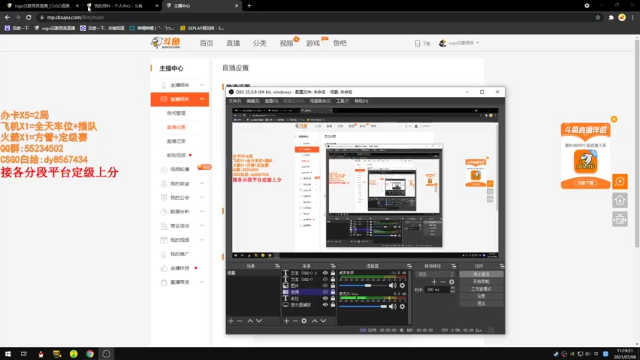The image size is (640, 360).
Task: Add a new source in OBS
Action: 287,321
